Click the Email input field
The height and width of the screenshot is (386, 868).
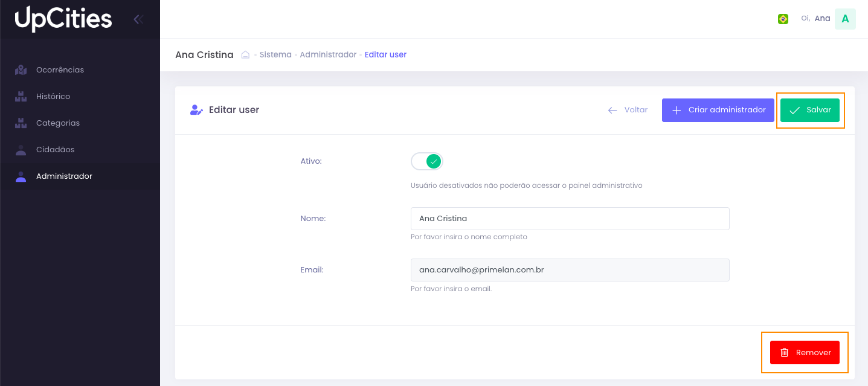coord(570,270)
